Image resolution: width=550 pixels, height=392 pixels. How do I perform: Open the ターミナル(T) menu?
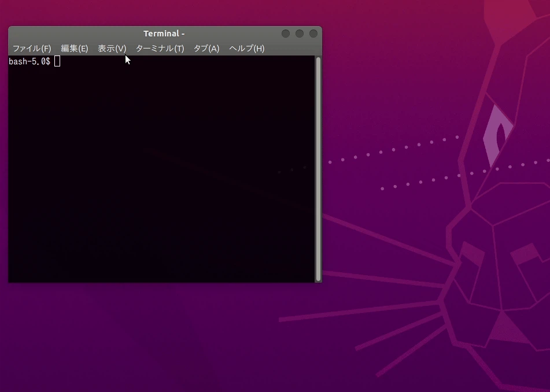tap(159, 49)
